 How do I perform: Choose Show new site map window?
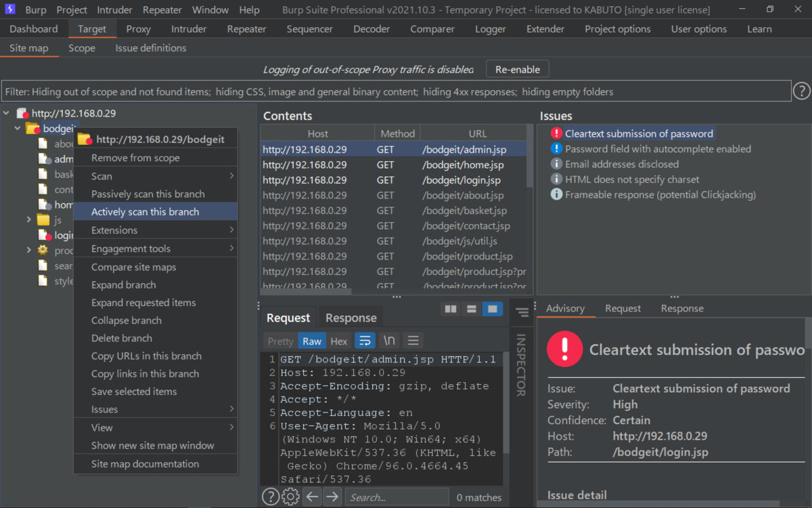[x=156, y=445]
